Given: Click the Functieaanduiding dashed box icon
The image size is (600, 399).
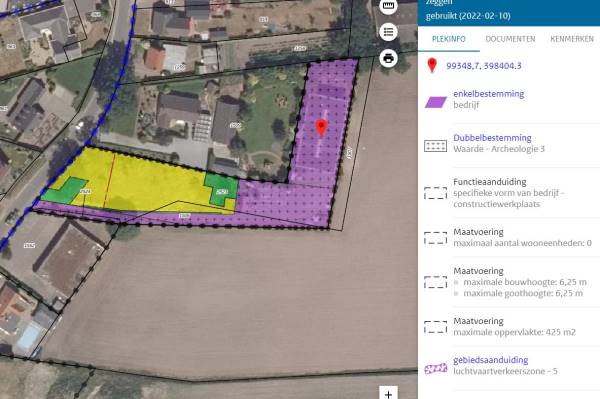Looking at the screenshot, I should [435, 193].
